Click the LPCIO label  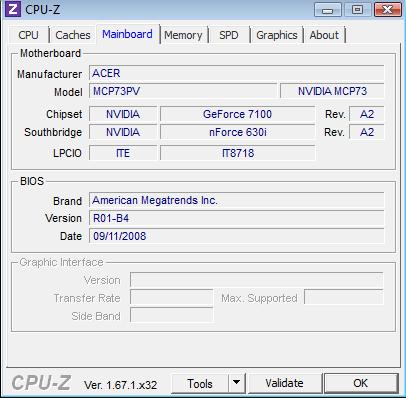click(67, 153)
